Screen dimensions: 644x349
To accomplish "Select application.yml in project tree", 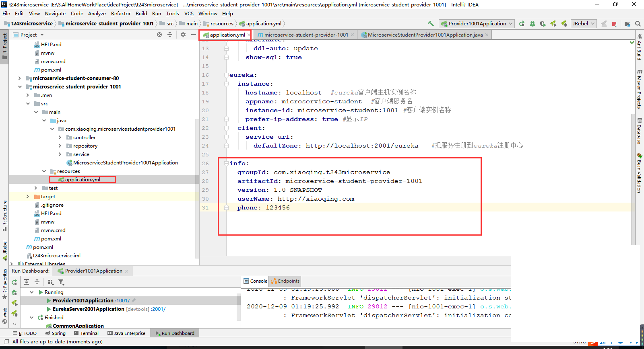I will pyautogui.click(x=83, y=180).
